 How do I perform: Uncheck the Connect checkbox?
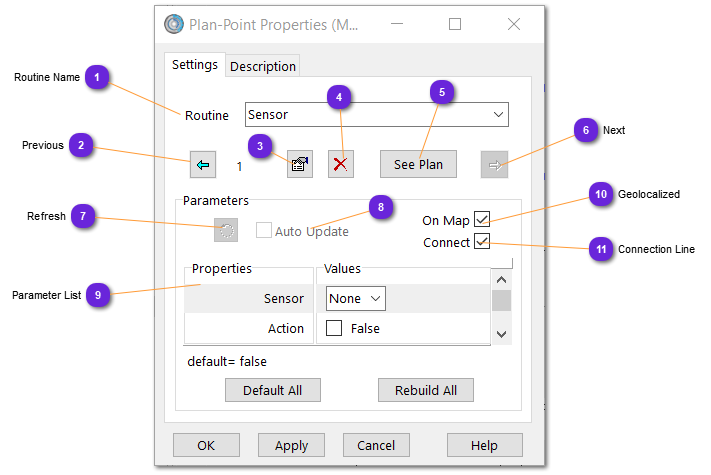(482, 242)
